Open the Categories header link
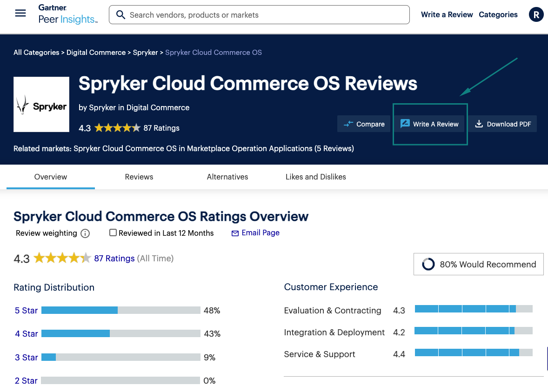 498,15
